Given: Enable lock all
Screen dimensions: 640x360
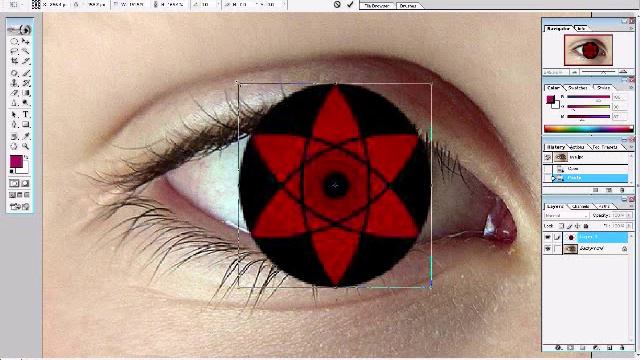Looking at the screenshot, I should pyautogui.click(x=586, y=226).
